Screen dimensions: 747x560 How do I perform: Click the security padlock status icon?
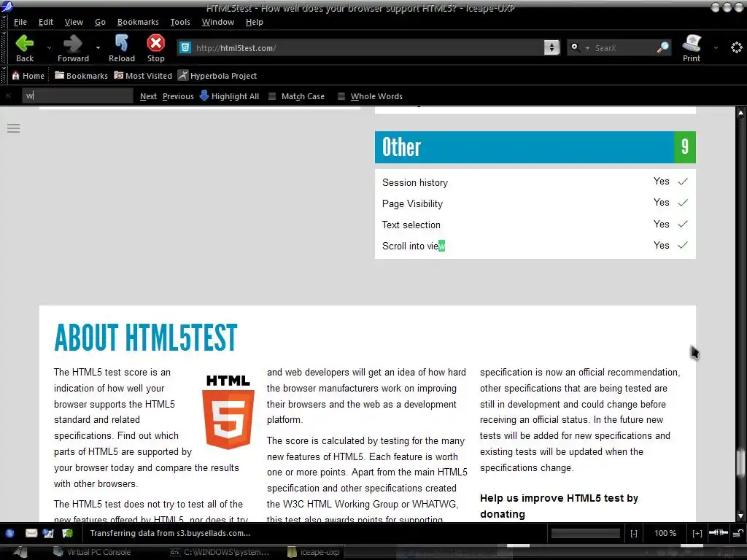tap(738, 533)
